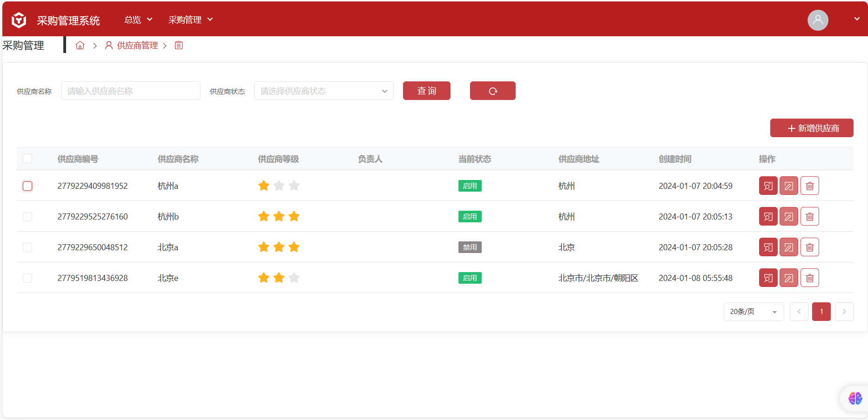The height and width of the screenshot is (420, 868).
Task: Click third star of 北京e rating
Action: click(x=294, y=278)
